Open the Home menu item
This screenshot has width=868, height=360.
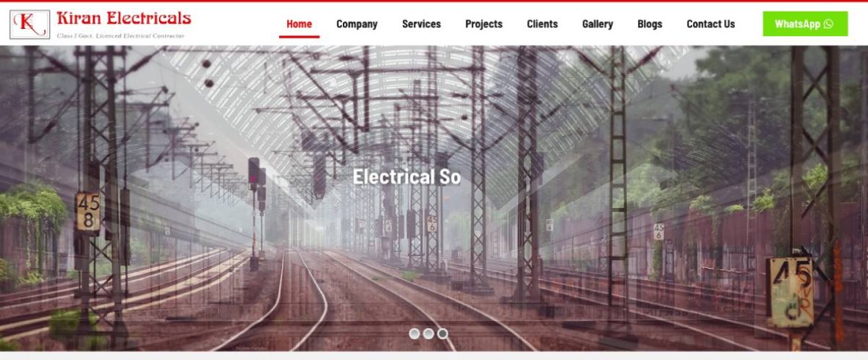[x=299, y=24]
